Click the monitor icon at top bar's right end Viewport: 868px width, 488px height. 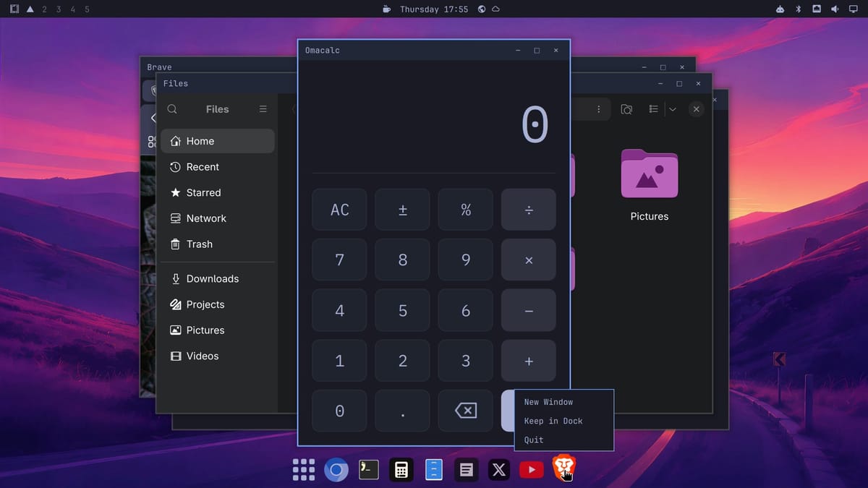tap(853, 9)
